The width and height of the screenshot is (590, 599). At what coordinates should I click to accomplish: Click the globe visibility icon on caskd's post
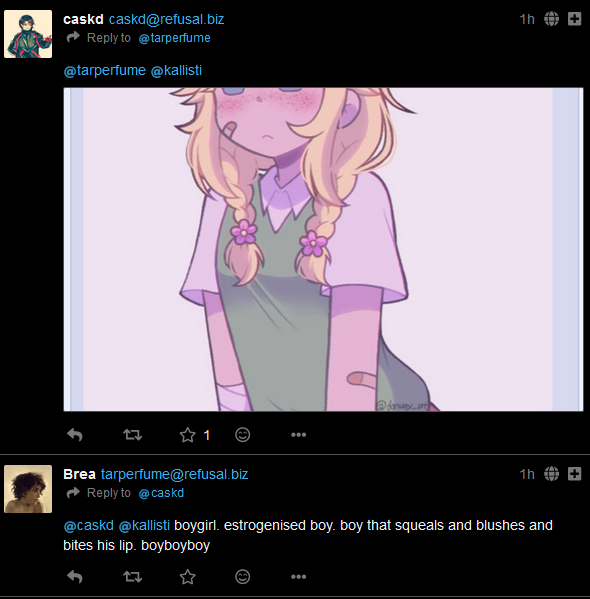click(x=551, y=19)
